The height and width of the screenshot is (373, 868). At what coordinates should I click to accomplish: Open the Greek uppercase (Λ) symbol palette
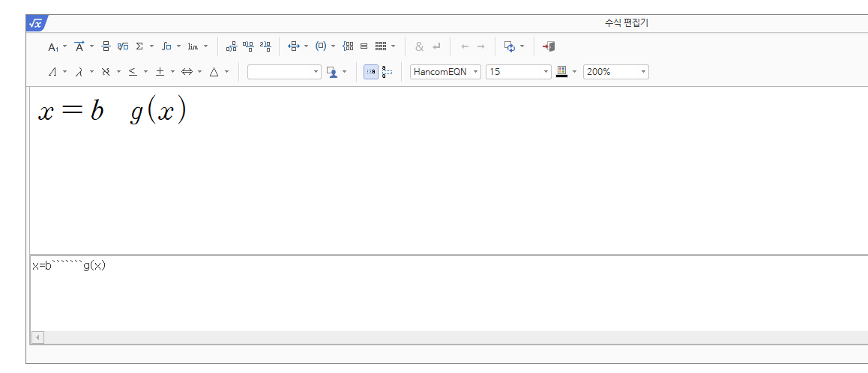[52, 72]
